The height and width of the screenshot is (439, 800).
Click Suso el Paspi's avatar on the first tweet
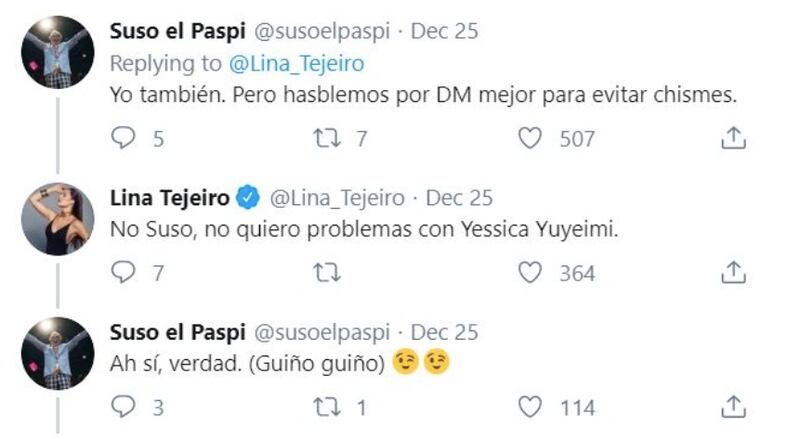57,52
